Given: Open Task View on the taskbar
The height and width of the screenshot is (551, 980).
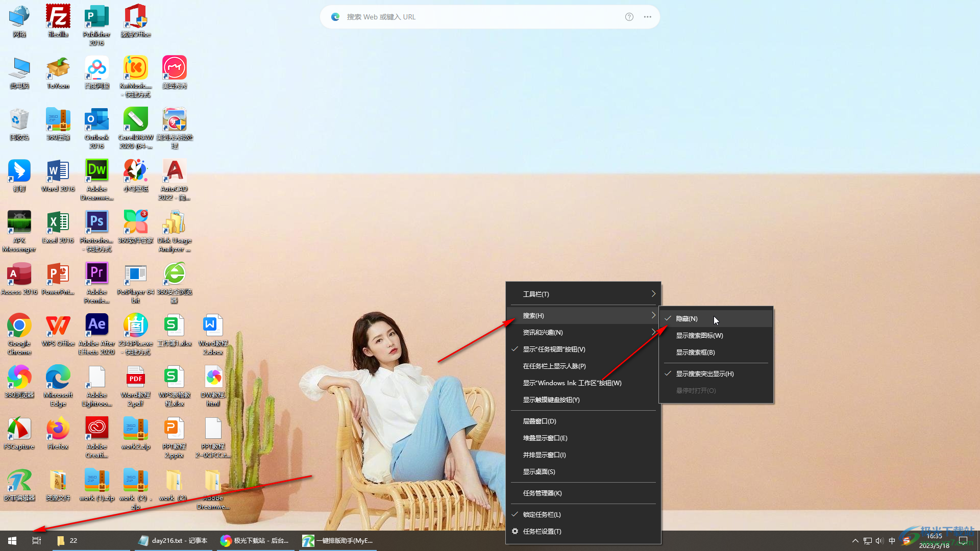Looking at the screenshot, I should pyautogui.click(x=37, y=541).
